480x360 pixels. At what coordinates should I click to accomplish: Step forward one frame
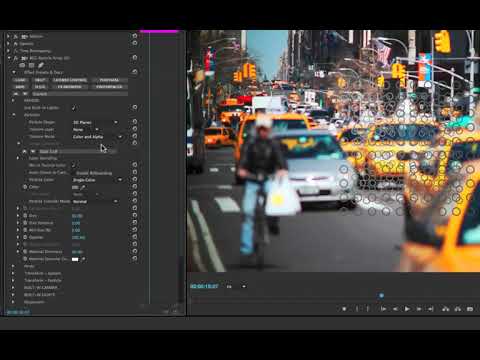point(419,309)
